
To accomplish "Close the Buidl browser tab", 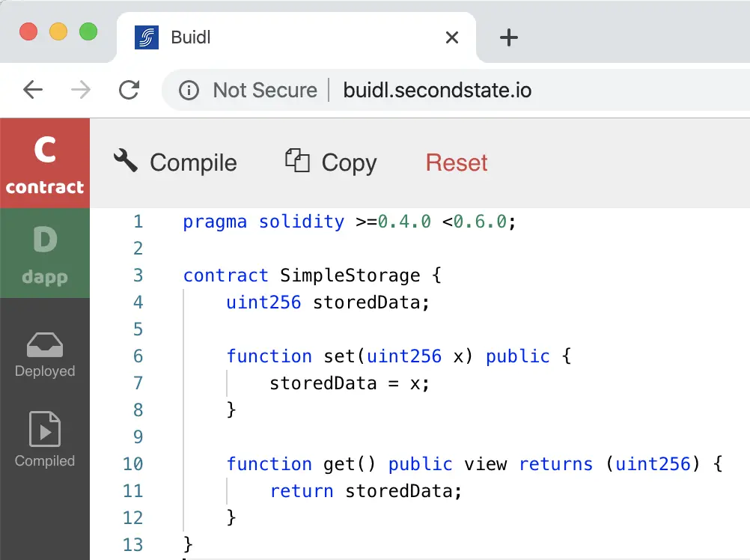I will pyautogui.click(x=452, y=37).
